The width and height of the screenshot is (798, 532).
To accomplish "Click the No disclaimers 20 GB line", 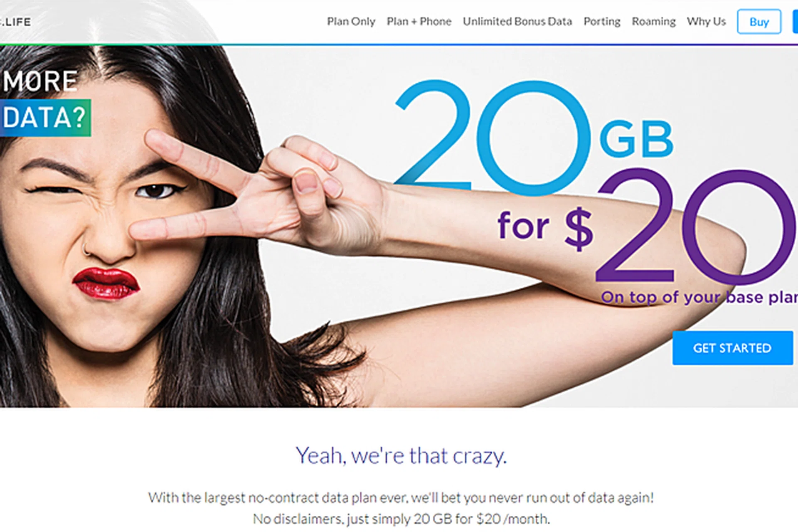I will click(401, 519).
